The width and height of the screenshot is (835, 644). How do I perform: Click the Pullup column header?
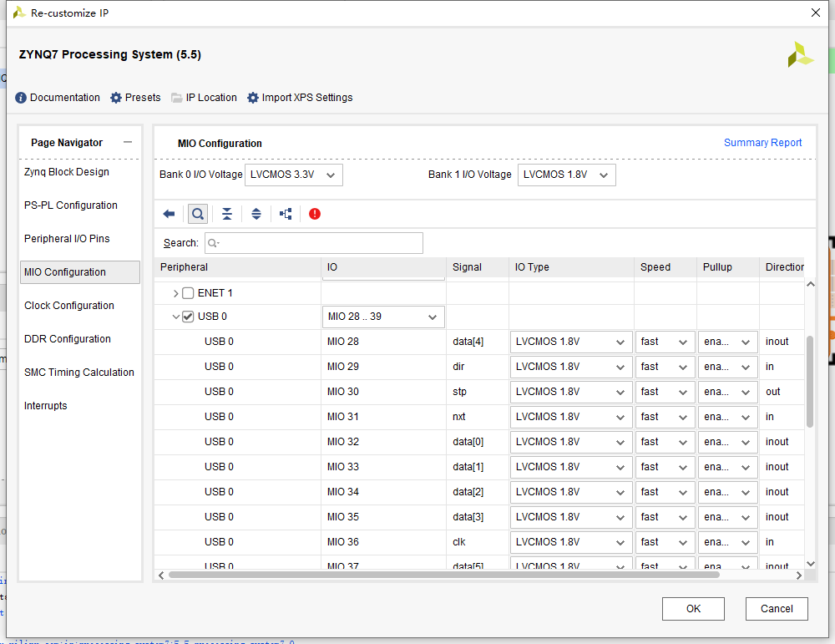tap(728, 267)
